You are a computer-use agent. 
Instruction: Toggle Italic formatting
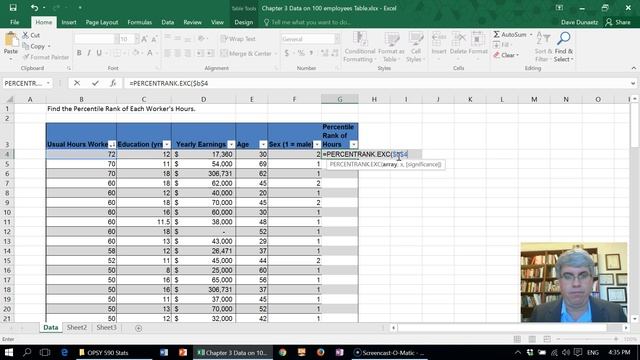pyautogui.click(x=89, y=53)
